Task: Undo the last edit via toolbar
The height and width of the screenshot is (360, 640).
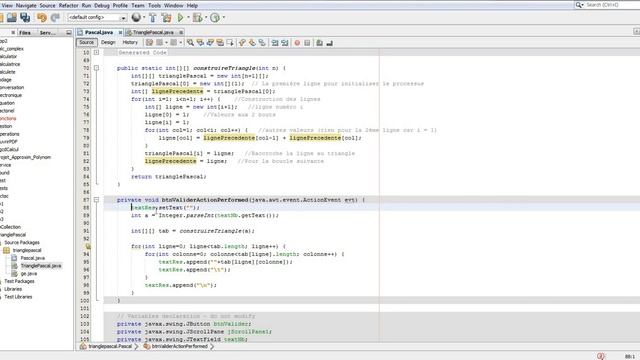Action: [x=42, y=17]
